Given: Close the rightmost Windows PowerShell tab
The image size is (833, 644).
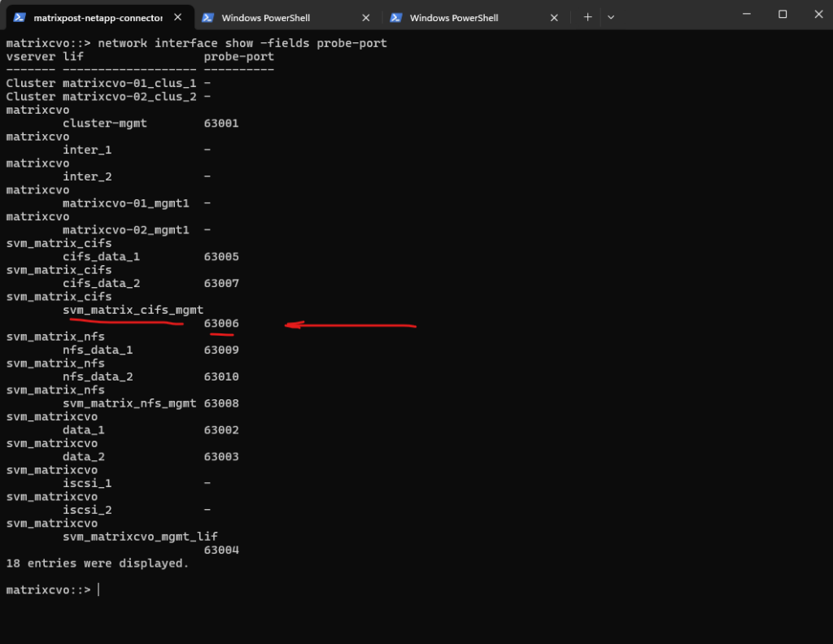Looking at the screenshot, I should 555,17.
